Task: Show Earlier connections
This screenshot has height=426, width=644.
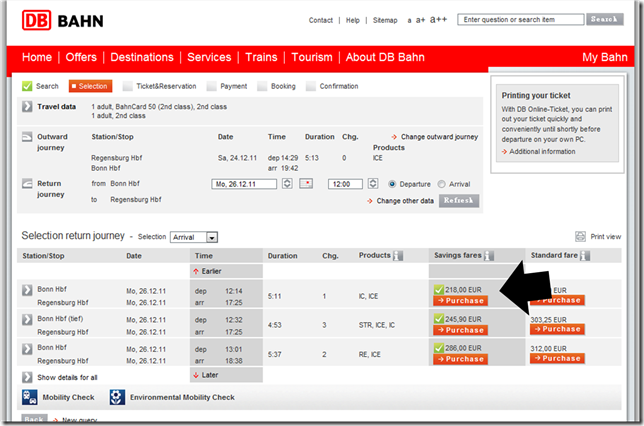Action: (207, 271)
